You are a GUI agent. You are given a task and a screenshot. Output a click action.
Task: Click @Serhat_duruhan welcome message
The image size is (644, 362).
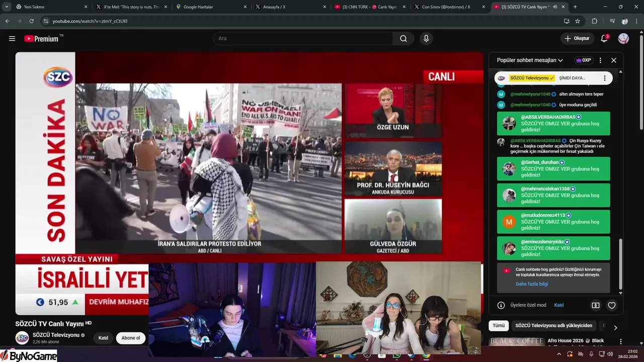(x=553, y=168)
